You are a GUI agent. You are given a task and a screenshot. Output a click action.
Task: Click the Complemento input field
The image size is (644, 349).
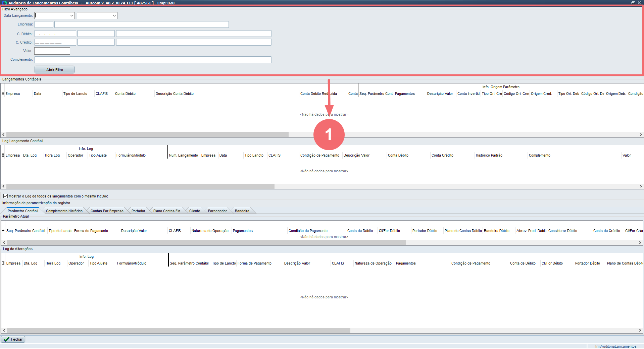coord(153,60)
